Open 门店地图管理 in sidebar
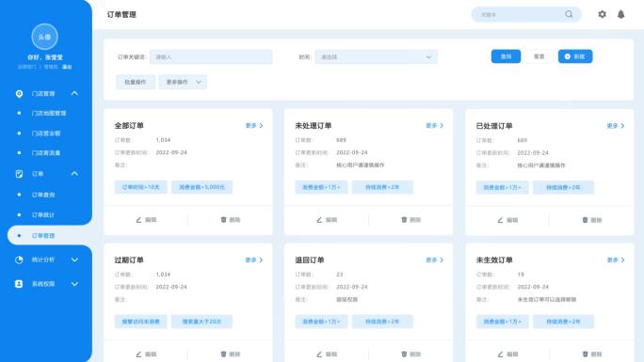The image size is (644, 362). click(49, 113)
